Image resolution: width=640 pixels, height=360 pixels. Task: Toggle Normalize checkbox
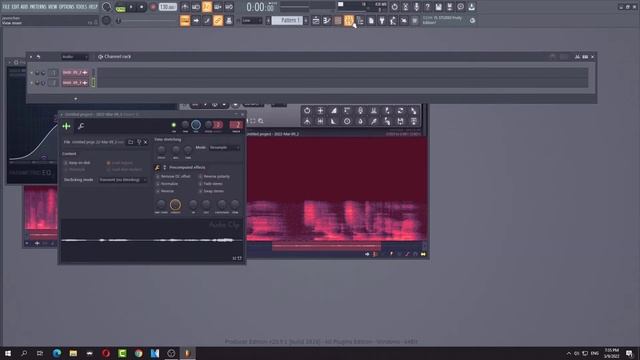[x=158, y=184]
